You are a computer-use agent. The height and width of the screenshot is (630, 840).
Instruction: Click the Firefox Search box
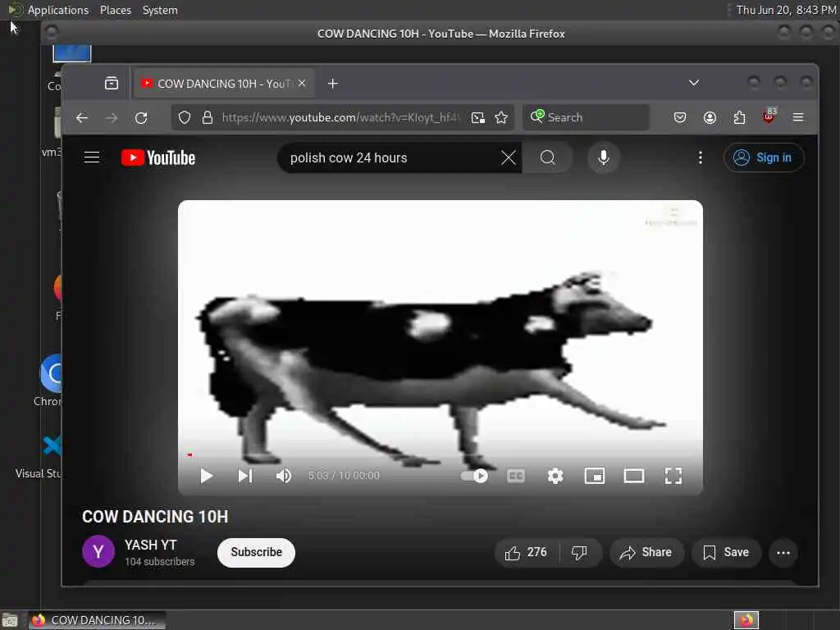point(586,117)
